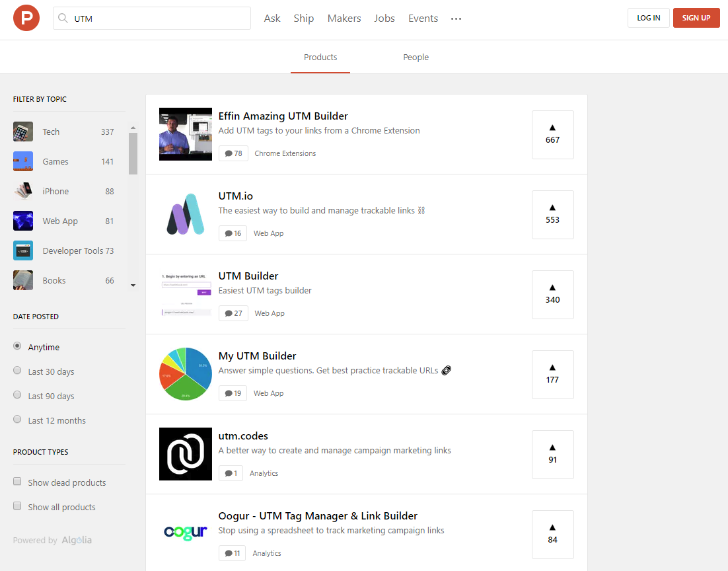728x571 pixels.
Task: Click the topic list scrollbar thumb
Action: (133, 153)
